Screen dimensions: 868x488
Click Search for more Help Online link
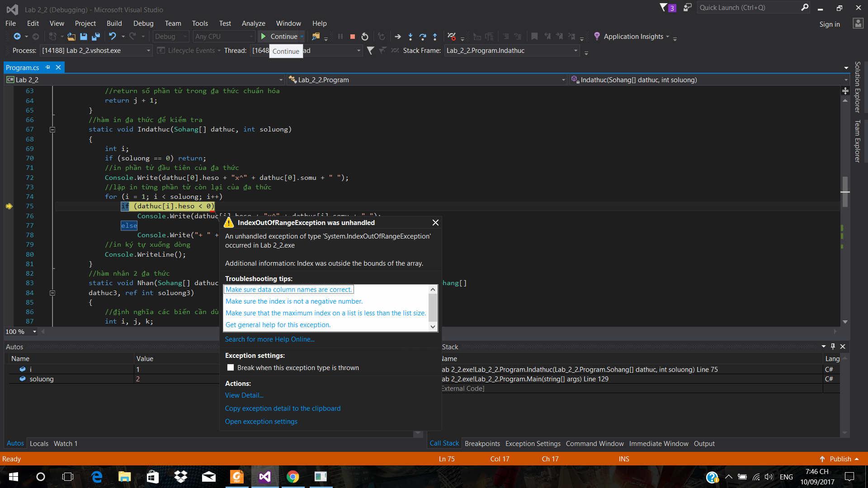[269, 339]
